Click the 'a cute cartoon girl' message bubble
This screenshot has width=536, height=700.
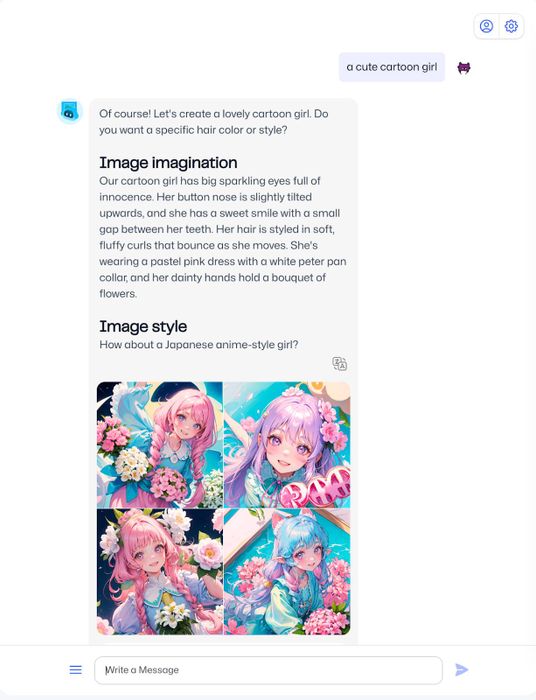click(392, 67)
